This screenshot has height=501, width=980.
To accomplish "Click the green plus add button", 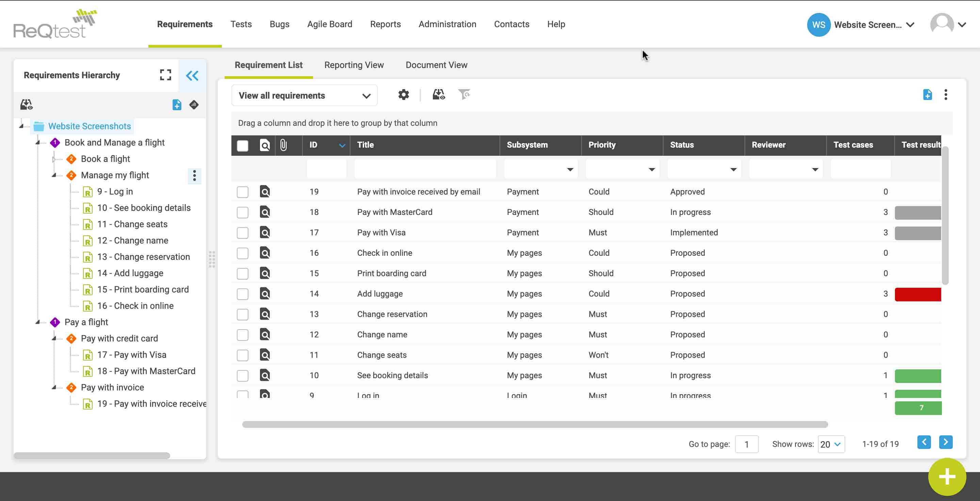I will (x=947, y=477).
